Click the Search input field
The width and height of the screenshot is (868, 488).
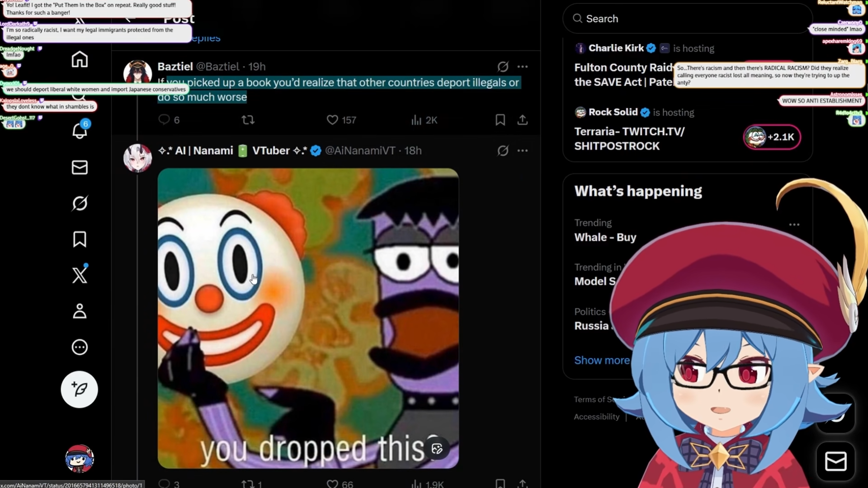687,19
